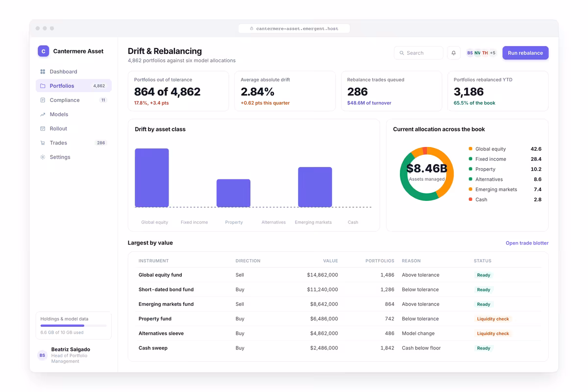Open the Rebalance trades queued card

pos(392,91)
